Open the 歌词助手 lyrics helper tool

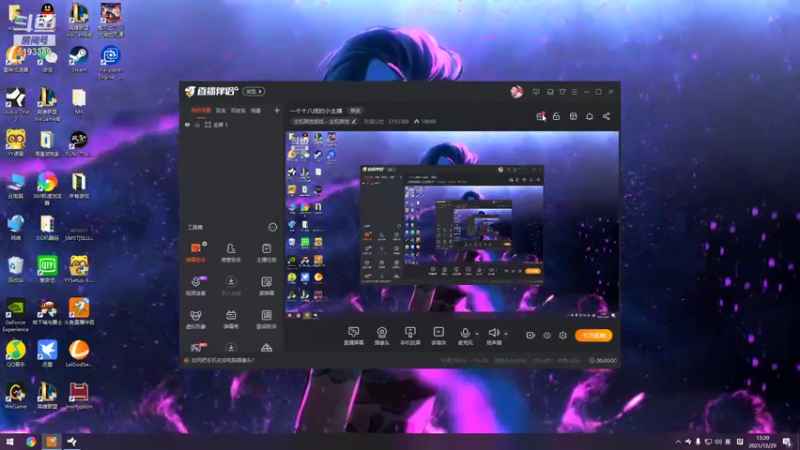click(266, 319)
